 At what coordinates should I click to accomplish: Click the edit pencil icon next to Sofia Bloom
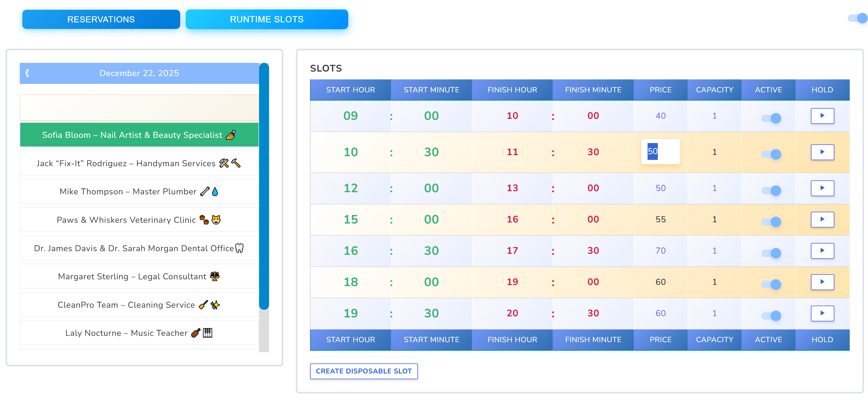231,135
